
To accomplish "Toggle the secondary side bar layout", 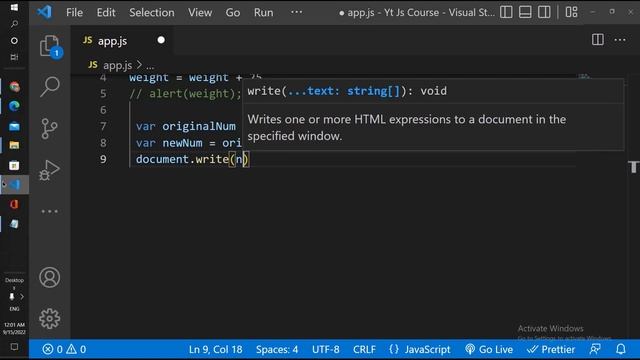I will [544, 12].
